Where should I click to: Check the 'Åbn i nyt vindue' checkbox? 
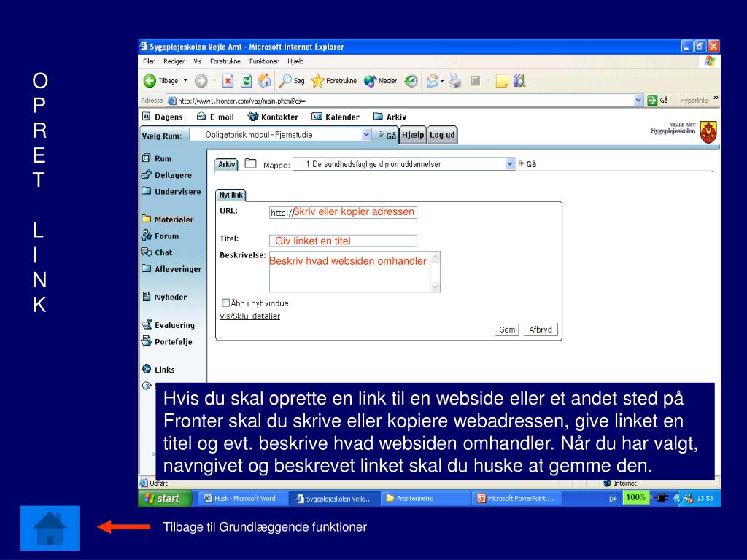point(226,303)
